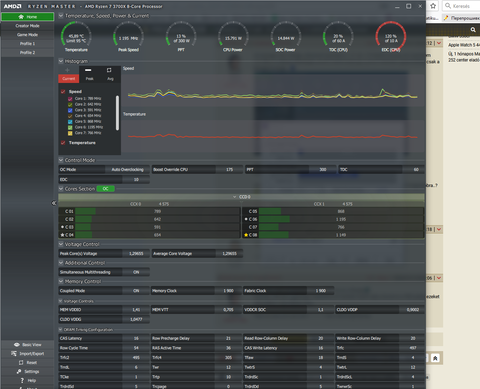
Task: Click the C 06 core speed bar
Action: click(341, 219)
